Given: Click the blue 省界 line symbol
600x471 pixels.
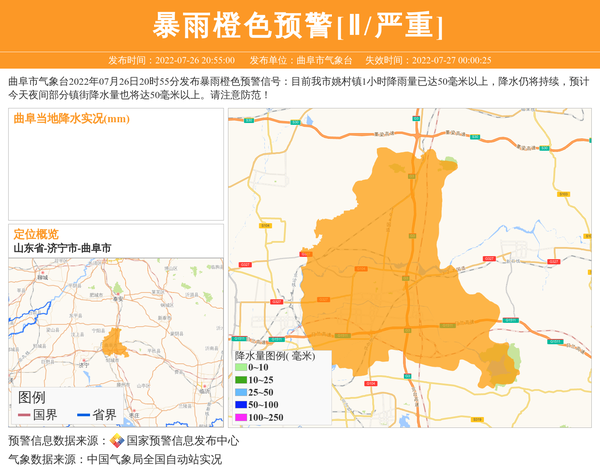Looking at the screenshot, I should [x=83, y=415].
